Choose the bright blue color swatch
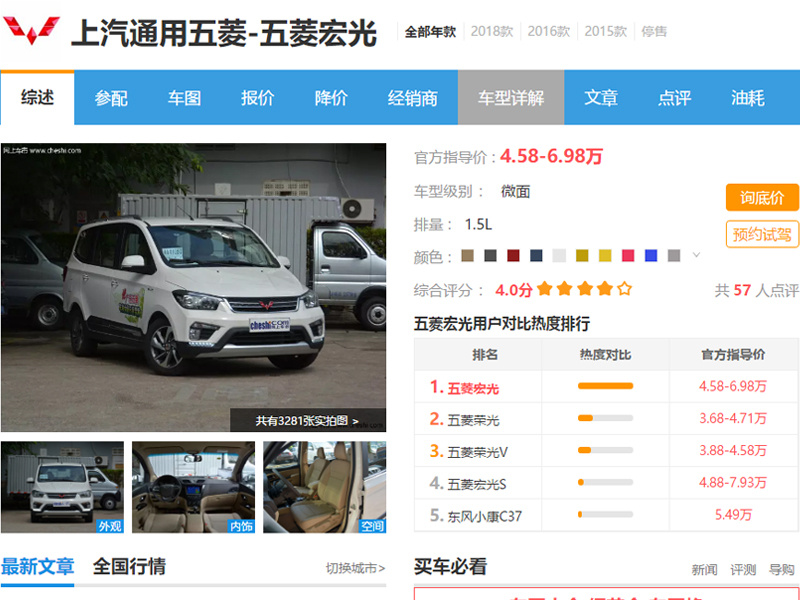800x600 pixels. click(x=651, y=255)
